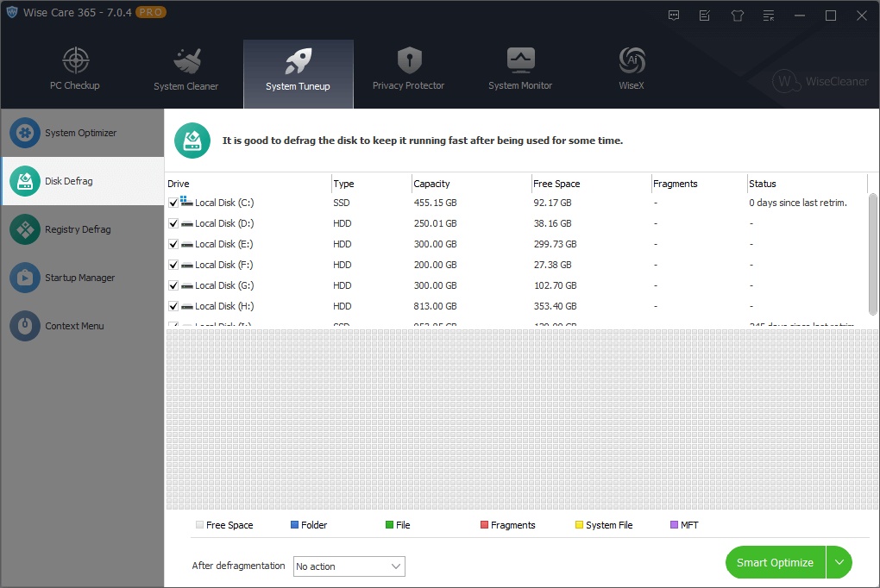Uncheck Local Disk (D:) checkbox

pyautogui.click(x=173, y=224)
